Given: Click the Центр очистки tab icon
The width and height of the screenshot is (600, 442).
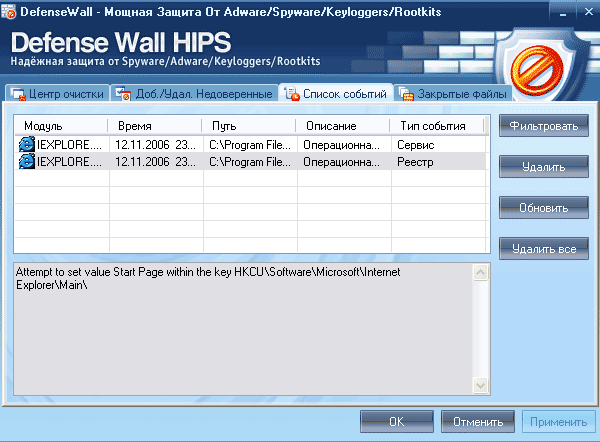Looking at the screenshot, I should pyautogui.click(x=18, y=94).
